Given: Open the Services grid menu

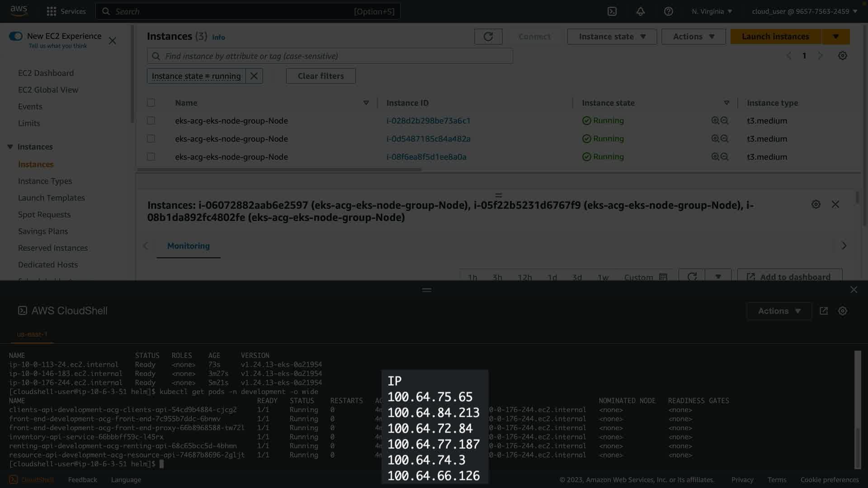Looking at the screenshot, I should (52, 11).
